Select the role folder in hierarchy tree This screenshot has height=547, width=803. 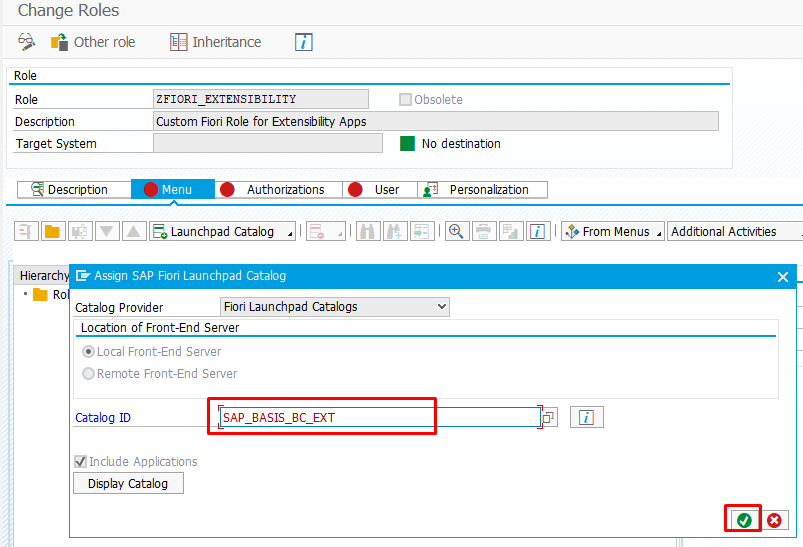[x=40, y=294]
